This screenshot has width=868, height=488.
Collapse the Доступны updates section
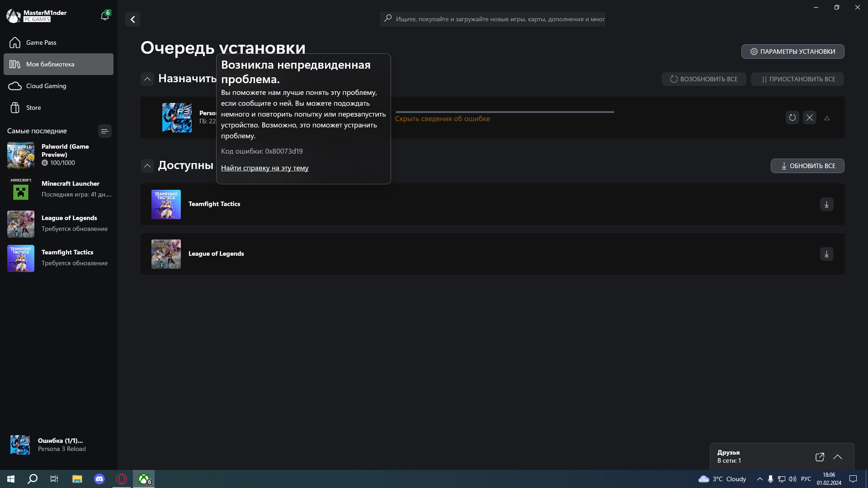tap(147, 166)
